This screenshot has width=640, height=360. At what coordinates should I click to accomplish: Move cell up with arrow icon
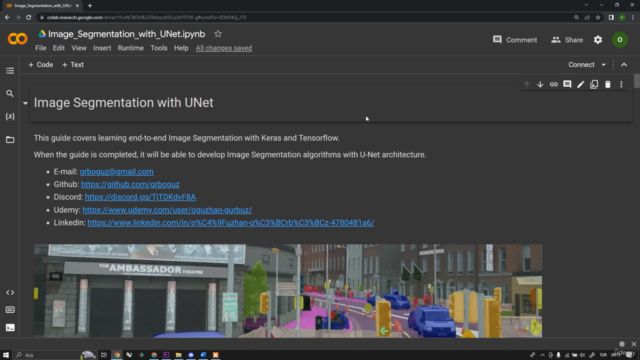[527, 84]
